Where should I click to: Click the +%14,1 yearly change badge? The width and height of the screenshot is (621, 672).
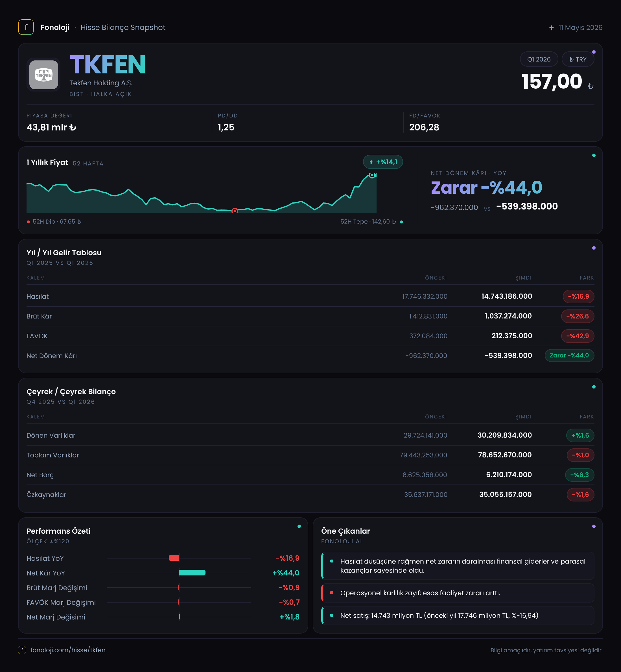(383, 162)
